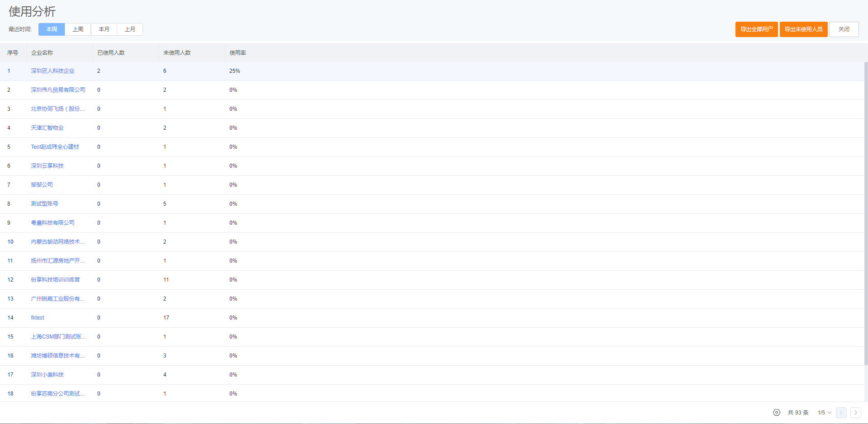
Task: Open the company link starting with 扬州市汇源房地产
Action: (58, 261)
